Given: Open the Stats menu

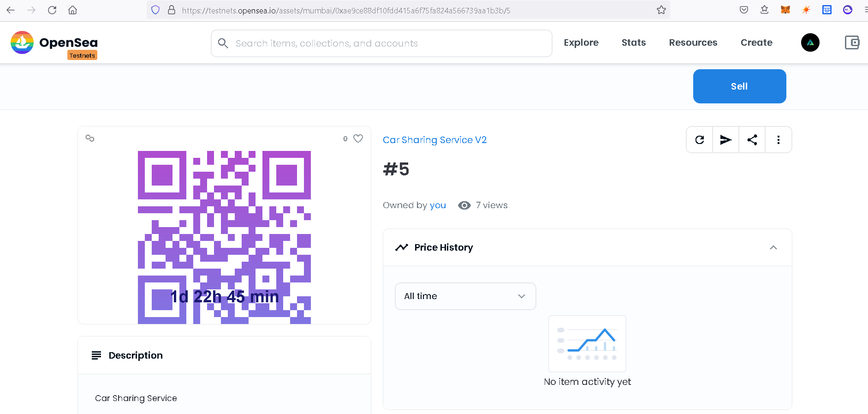Looking at the screenshot, I should (634, 42).
